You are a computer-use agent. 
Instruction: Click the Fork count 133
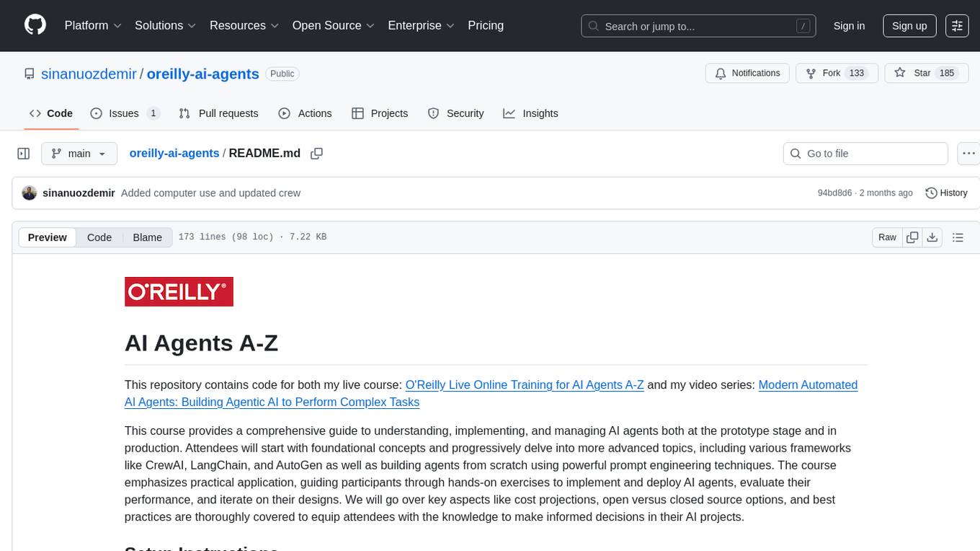[857, 74]
